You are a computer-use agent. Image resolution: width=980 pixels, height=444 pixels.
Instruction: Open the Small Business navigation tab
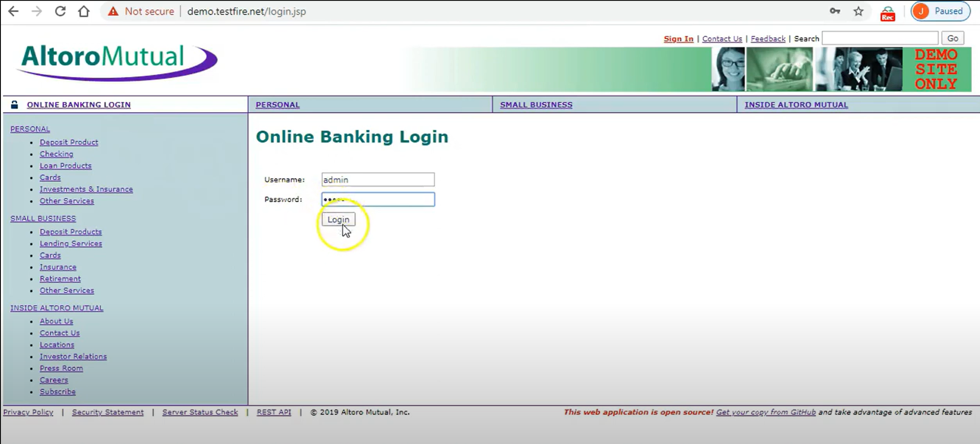[x=536, y=105]
